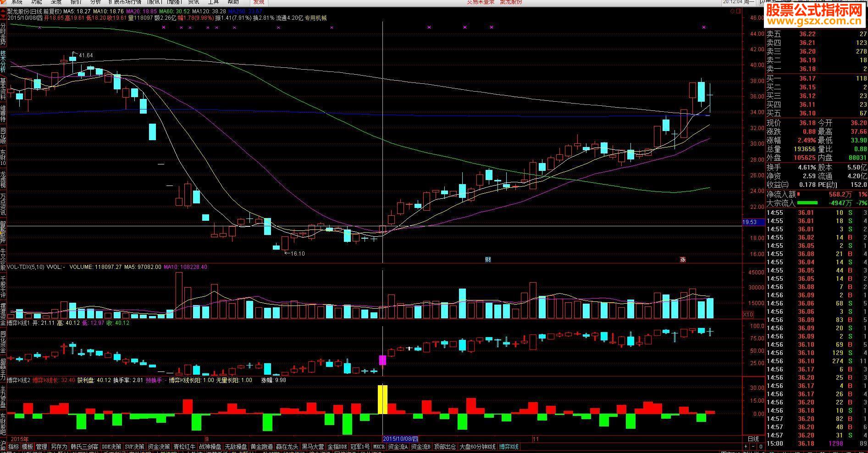
Task: Open the 扩展市场行情 menu
Action: click(x=125, y=2)
